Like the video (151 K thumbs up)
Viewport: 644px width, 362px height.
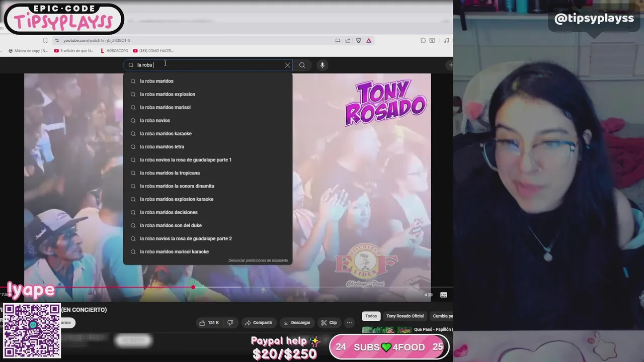click(210, 323)
